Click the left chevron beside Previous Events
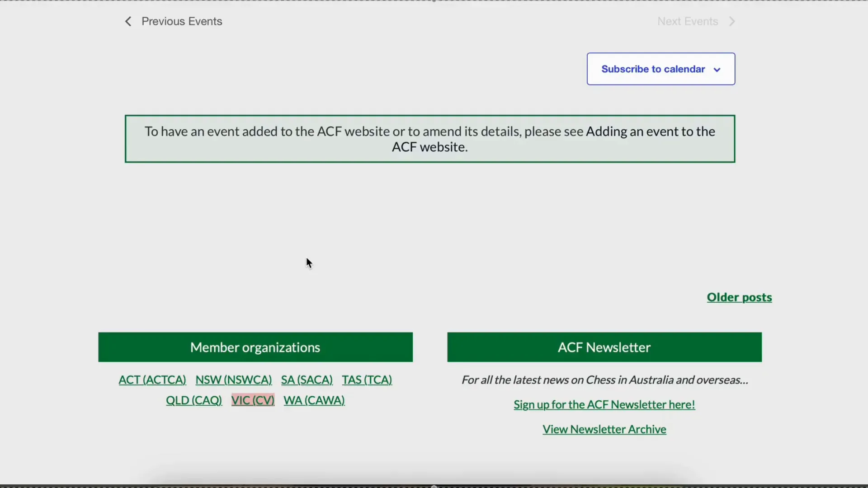The image size is (868, 488). [x=128, y=21]
